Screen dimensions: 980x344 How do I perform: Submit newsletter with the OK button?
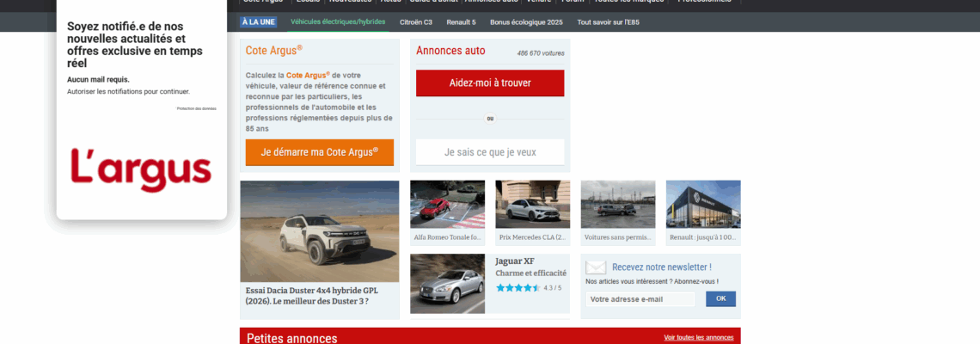(720, 299)
